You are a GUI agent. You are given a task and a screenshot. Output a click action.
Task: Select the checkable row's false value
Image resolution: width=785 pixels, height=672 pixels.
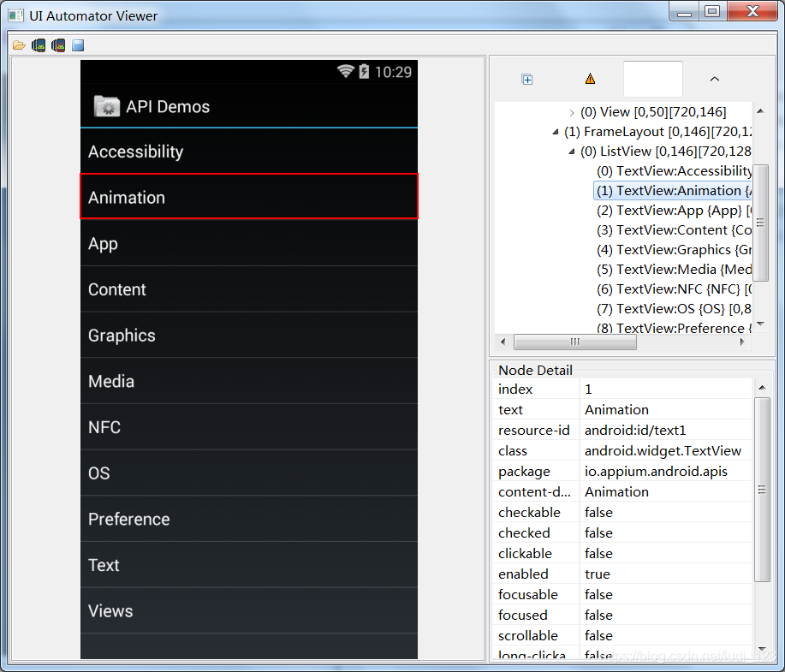point(665,512)
